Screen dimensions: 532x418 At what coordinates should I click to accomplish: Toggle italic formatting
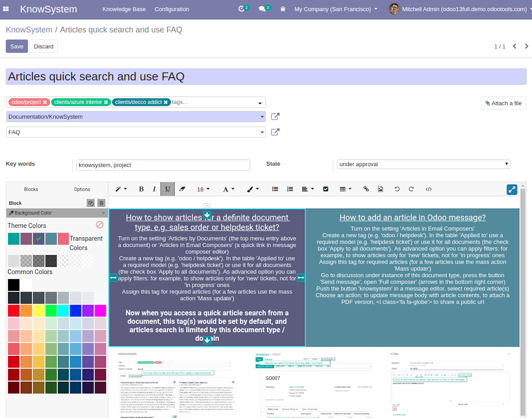tap(154, 189)
